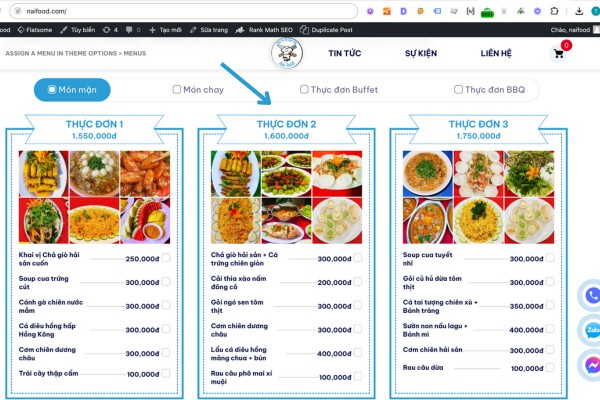
Task: Tick the Cánh gà chiên nước mắm checkbox
Action: [166, 305]
